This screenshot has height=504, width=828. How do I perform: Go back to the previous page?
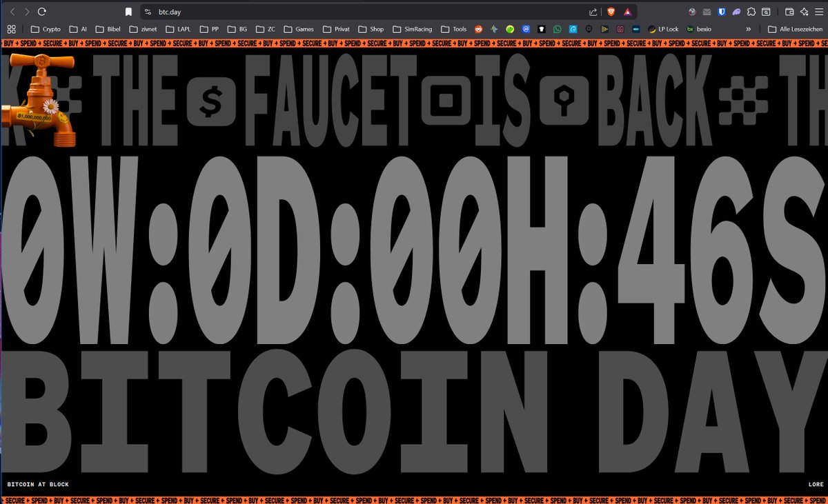(x=11, y=12)
